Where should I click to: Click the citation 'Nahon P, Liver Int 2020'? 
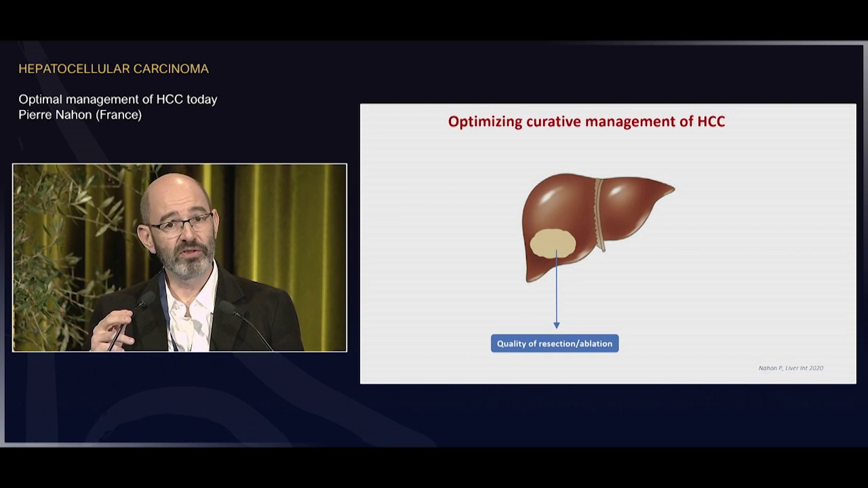tap(791, 368)
